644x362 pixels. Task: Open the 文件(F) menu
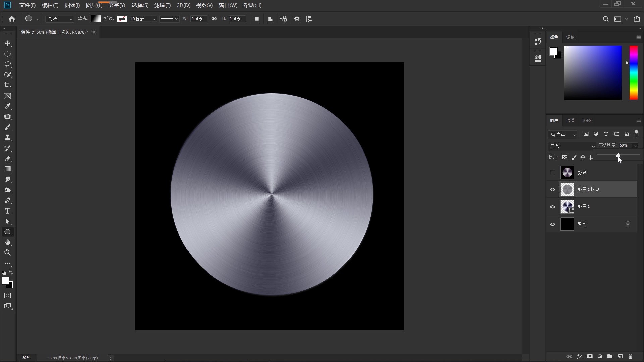click(x=28, y=5)
